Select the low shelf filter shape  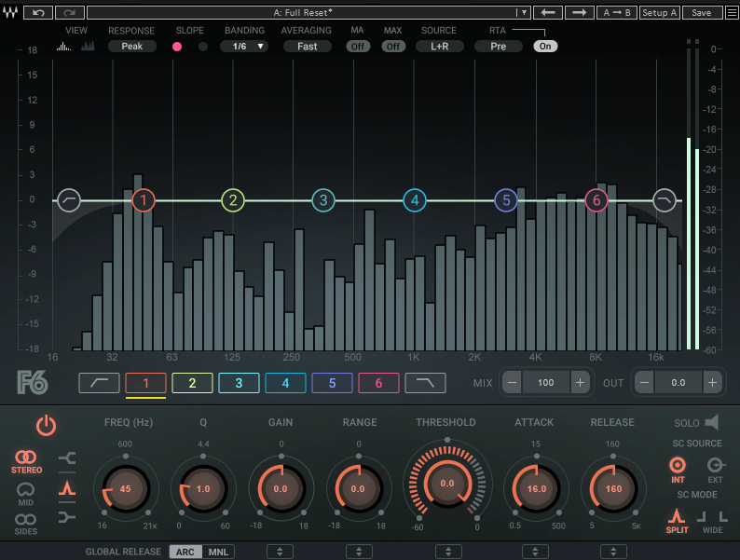point(67,458)
